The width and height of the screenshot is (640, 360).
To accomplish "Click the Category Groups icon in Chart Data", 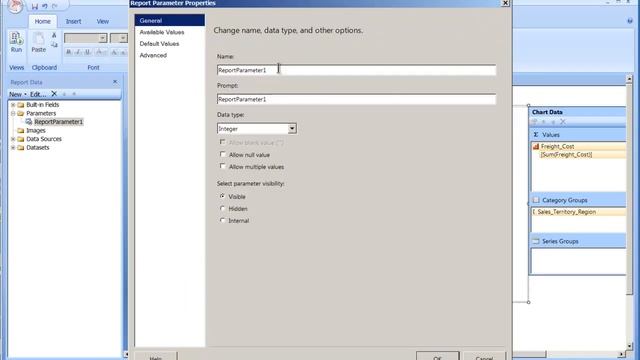I will pos(536,200).
